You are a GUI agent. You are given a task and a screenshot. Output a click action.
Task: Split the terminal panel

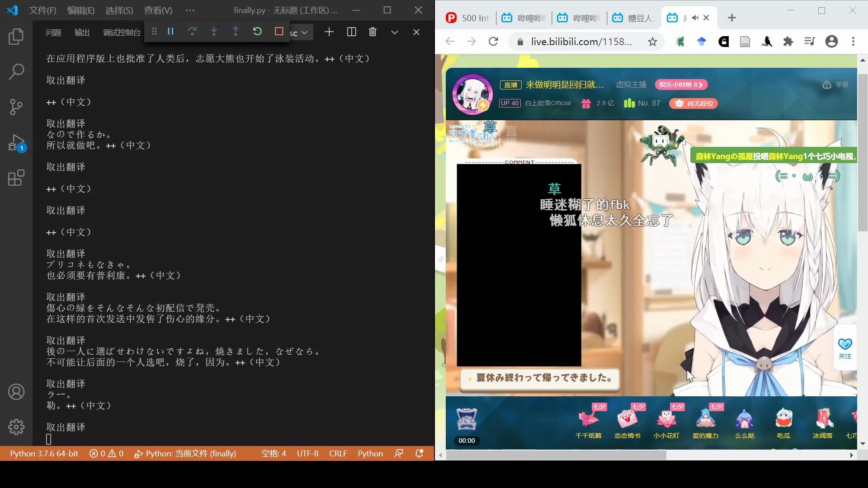click(351, 32)
